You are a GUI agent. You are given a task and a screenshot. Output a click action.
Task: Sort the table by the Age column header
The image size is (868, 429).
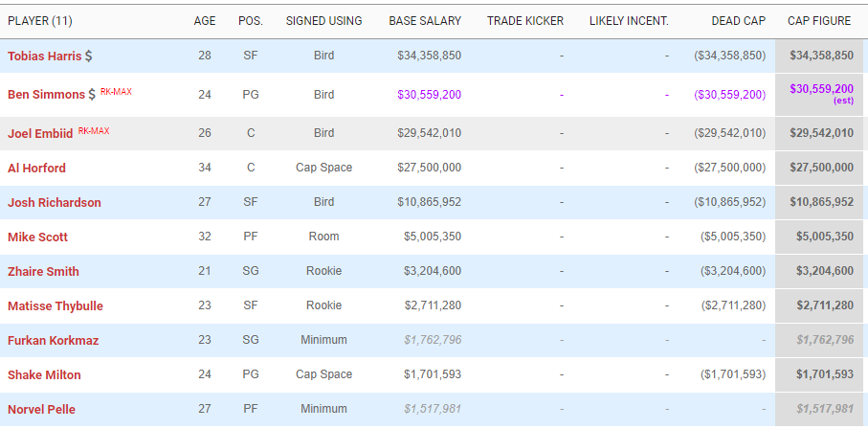[205, 20]
